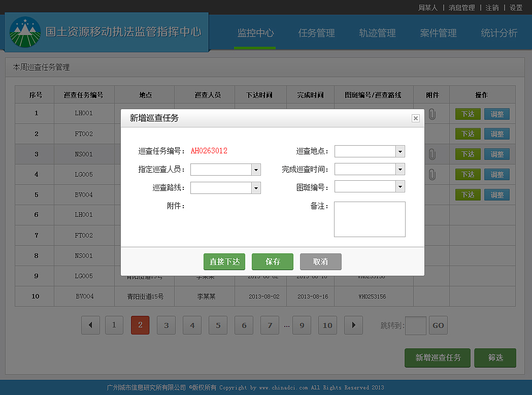
Task: Click the GO button next to 跳转到
Action: pos(438,325)
